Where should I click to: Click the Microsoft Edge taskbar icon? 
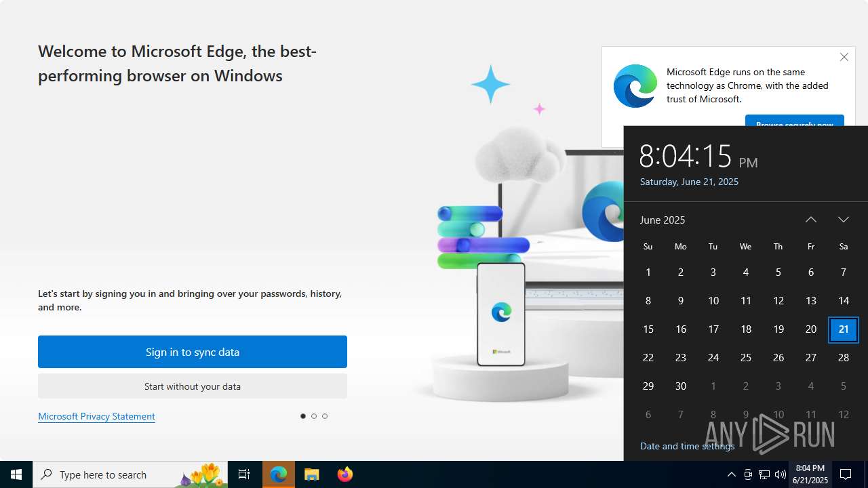tap(279, 474)
